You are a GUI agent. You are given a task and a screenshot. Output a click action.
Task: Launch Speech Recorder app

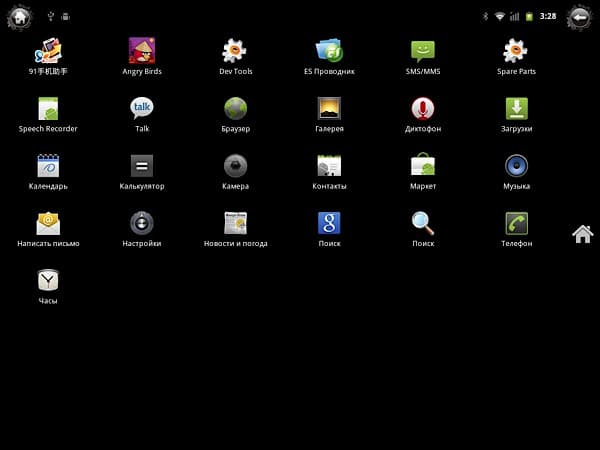(x=48, y=114)
